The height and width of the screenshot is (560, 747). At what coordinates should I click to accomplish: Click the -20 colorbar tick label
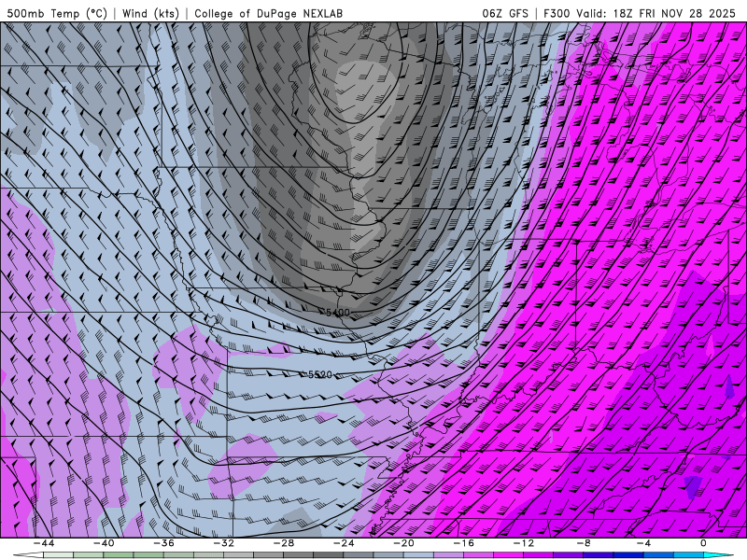click(x=404, y=543)
